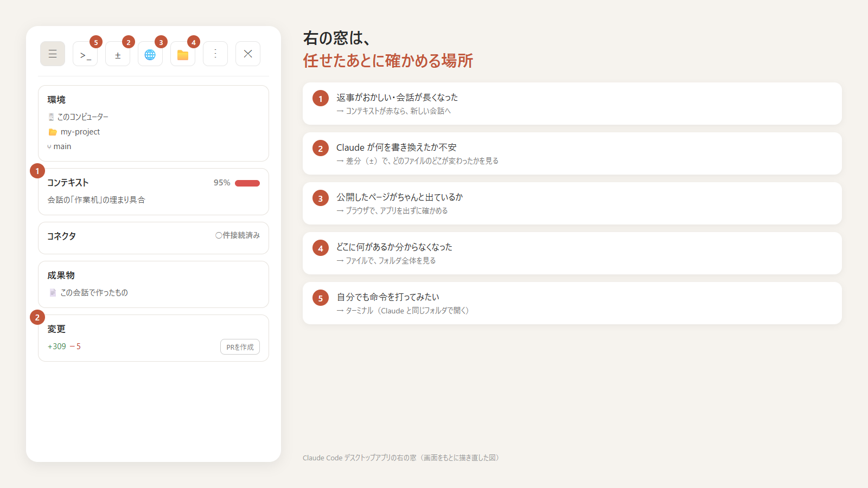868x488 pixels.
Task: Close the right panel with X
Action: coord(248,54)
